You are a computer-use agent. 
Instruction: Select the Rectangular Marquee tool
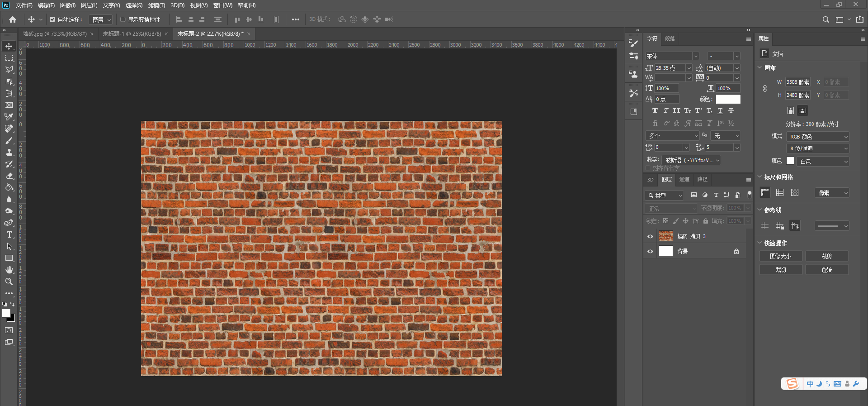tap(9, 58)
